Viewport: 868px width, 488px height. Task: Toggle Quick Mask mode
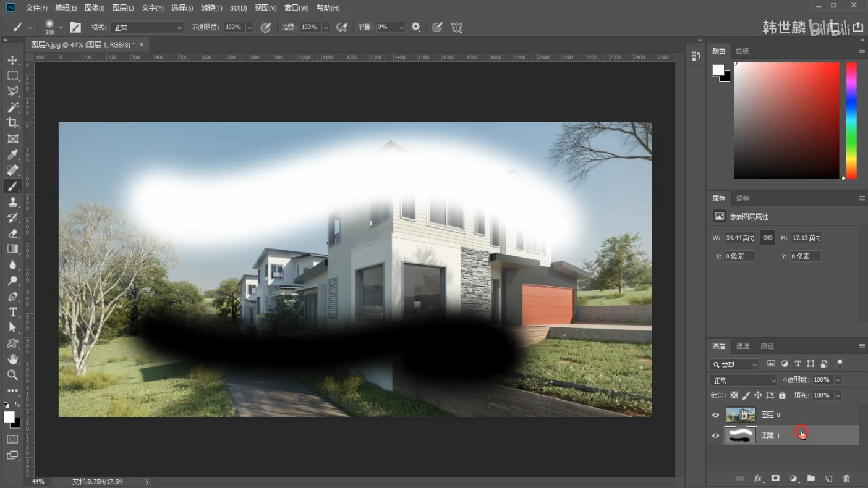point(12,439)
